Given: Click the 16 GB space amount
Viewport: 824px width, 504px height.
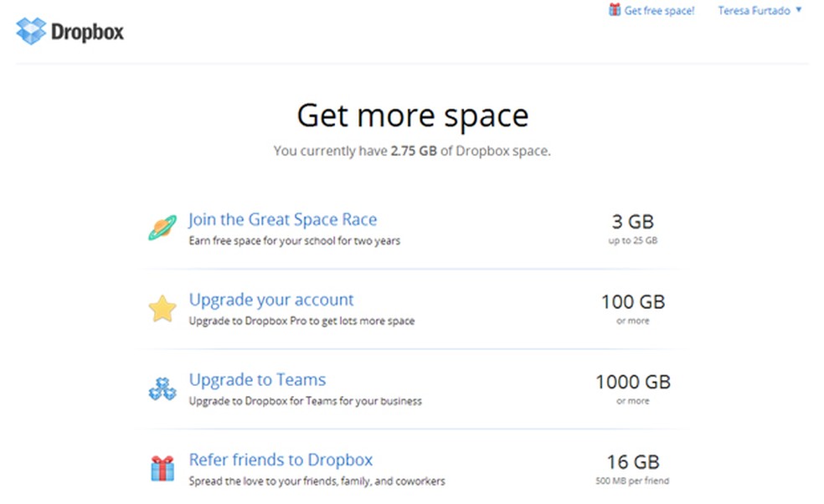Looking at the screenshot, I should point(632,461).
